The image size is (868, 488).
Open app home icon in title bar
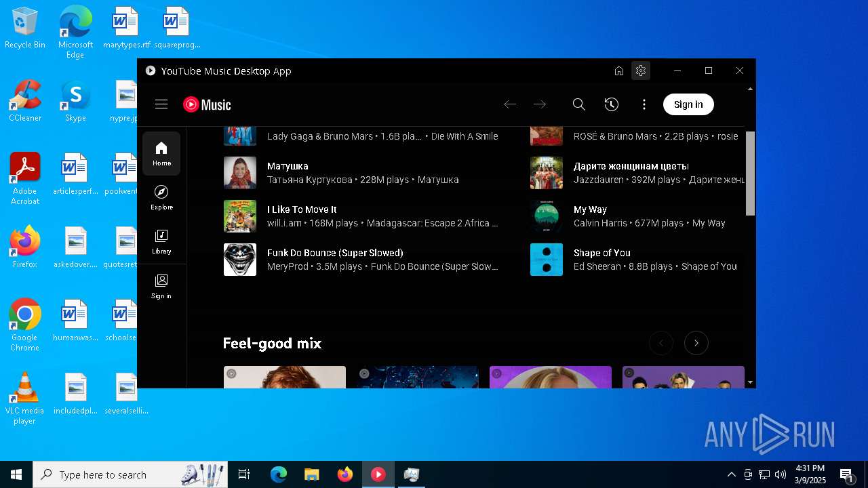[619, 70]
